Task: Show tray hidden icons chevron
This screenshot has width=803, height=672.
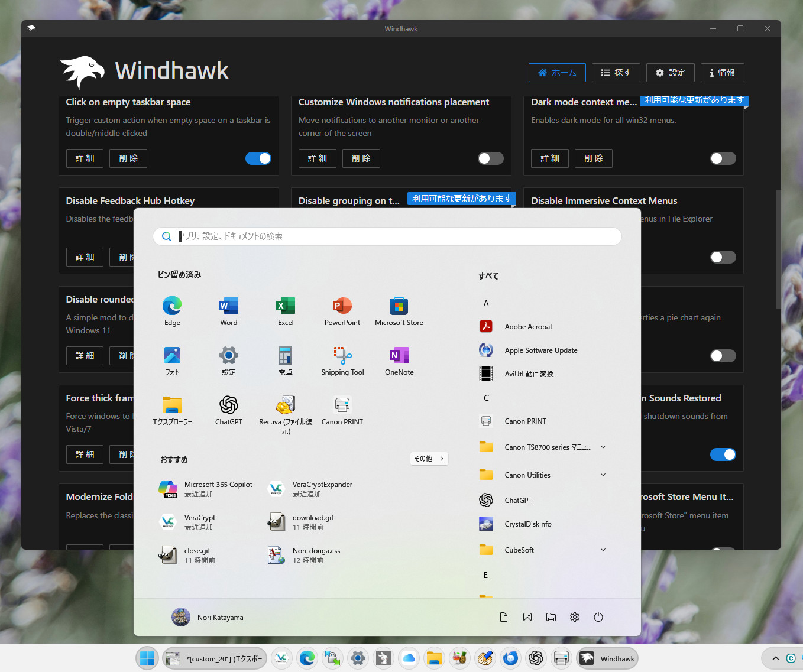Action: click(x=775, y=658)
